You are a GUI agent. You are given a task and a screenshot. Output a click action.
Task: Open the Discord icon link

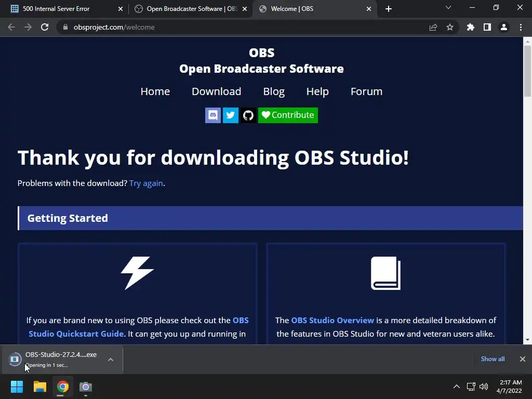click(x=212, y=115)
